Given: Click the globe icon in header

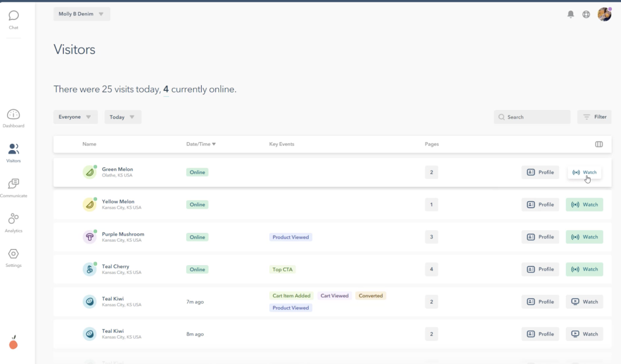Looking at the screenshot, I should pyautogui.click(x=586, y=14).
